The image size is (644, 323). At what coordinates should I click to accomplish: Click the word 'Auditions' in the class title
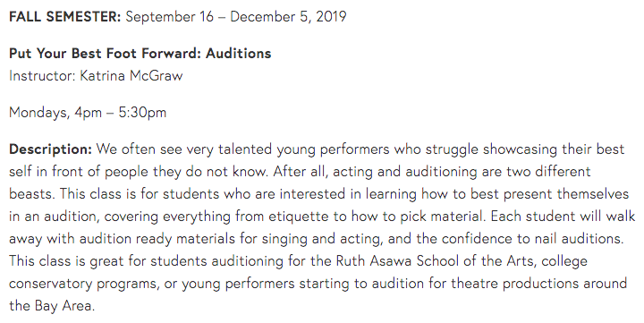pyautogui.click(x=239, y=54)
